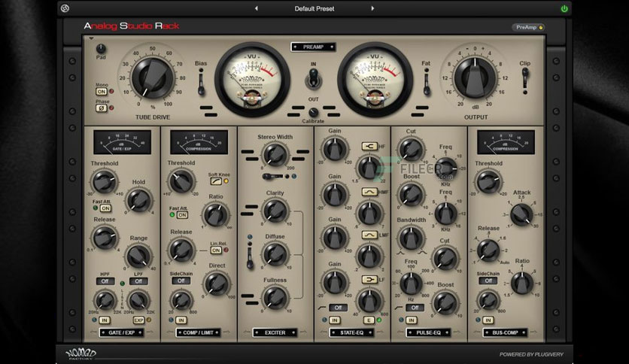The width and height of the screenshot is (629, 364).
Task: Click the Comp/Limit compression meter display
Action: click(x=199, y=142)
